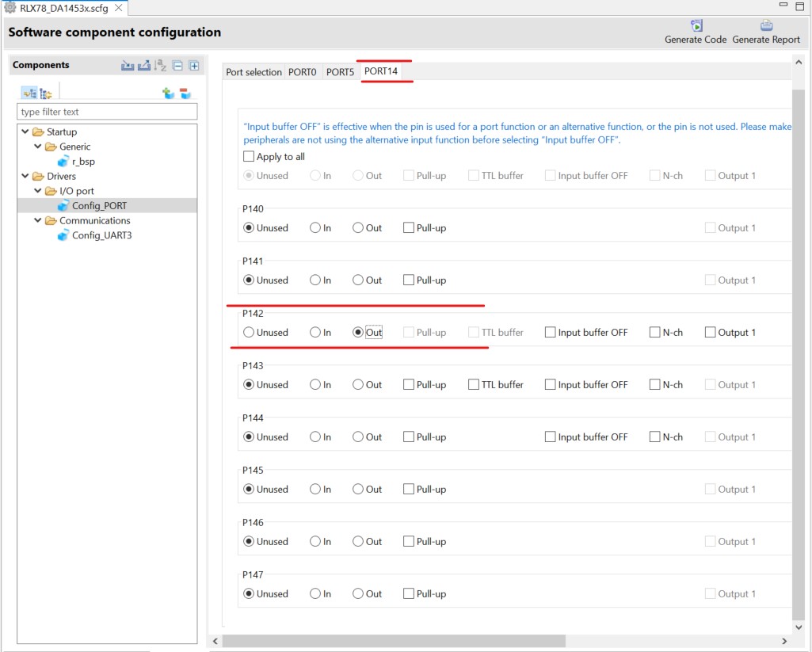Check N-ch checkbox for P142
The width and height of the screenshot is (812, 652).
[x=654, y=333]
